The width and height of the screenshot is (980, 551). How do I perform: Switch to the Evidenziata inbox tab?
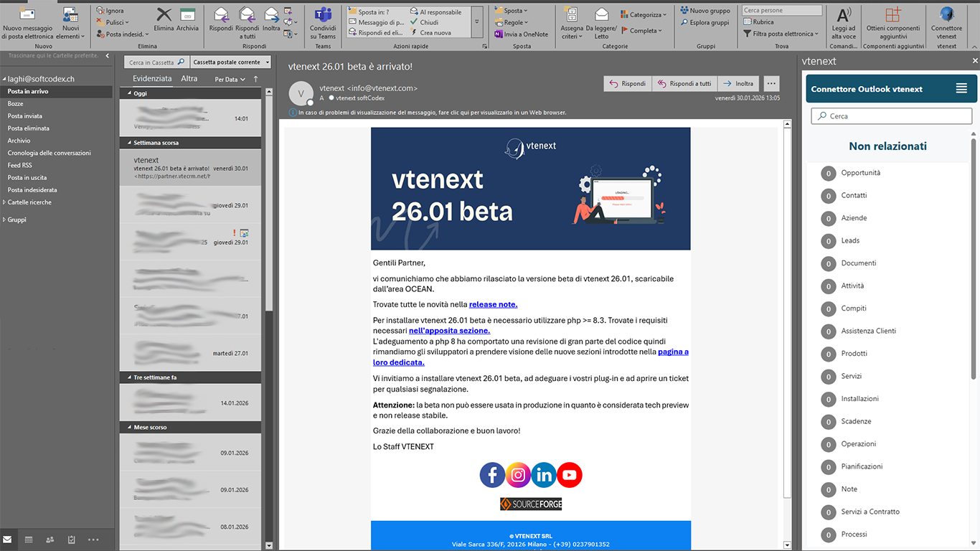point(152,79)
